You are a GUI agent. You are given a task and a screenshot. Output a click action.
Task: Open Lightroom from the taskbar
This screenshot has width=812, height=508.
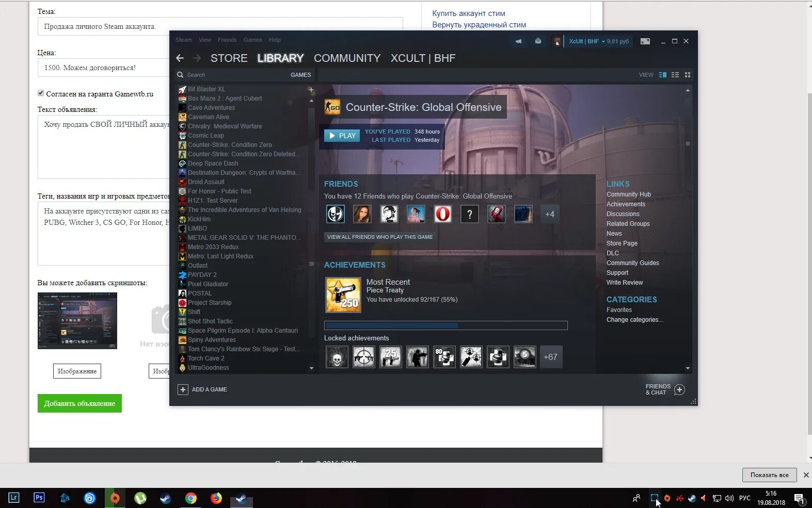[14, 498]
